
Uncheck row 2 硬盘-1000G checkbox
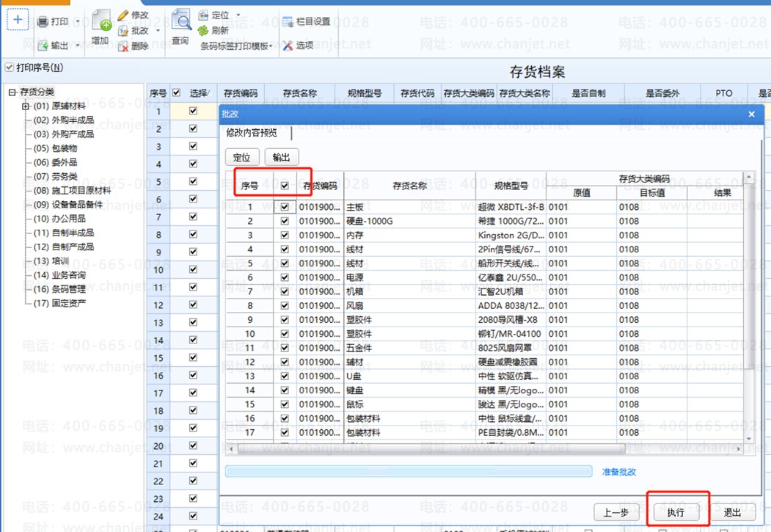point(285,222)
